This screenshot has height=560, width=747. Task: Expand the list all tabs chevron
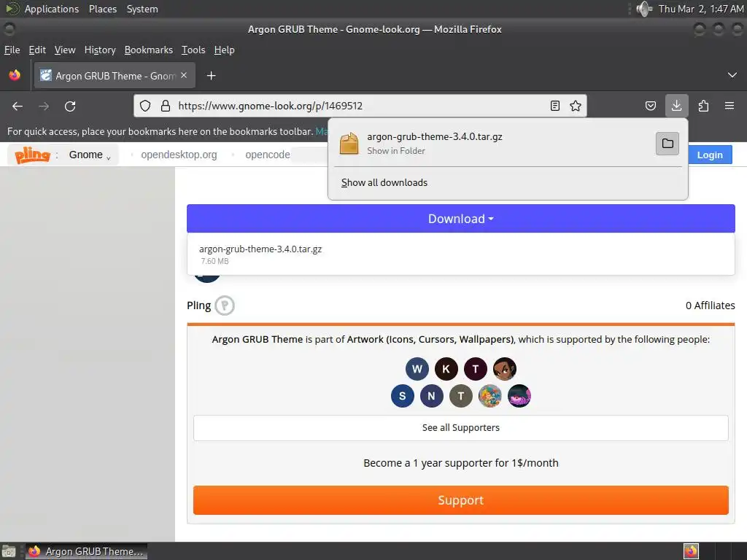732,75
